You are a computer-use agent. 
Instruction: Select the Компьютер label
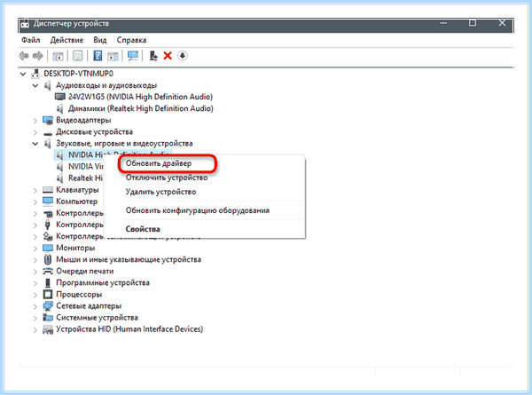tap(76, 201)
